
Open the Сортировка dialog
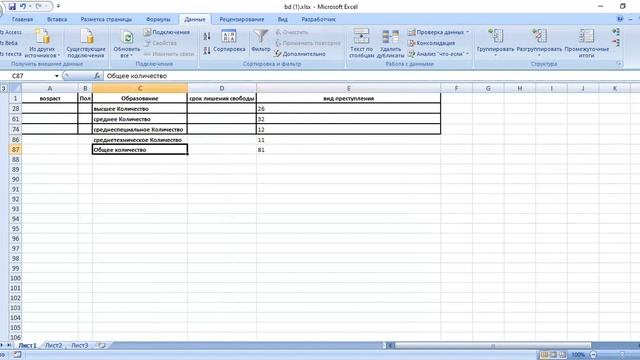229,41
